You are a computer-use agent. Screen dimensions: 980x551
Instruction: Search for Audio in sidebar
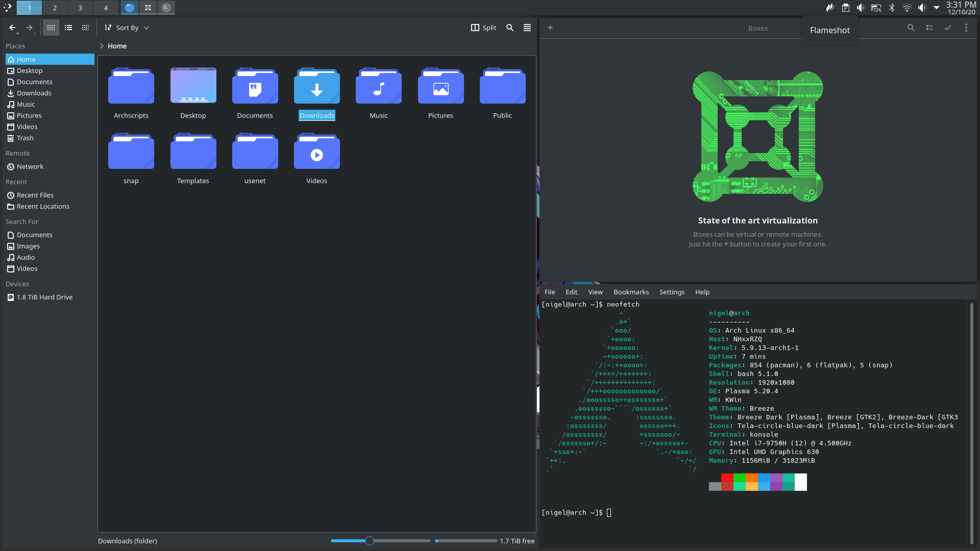click(50, 257)
